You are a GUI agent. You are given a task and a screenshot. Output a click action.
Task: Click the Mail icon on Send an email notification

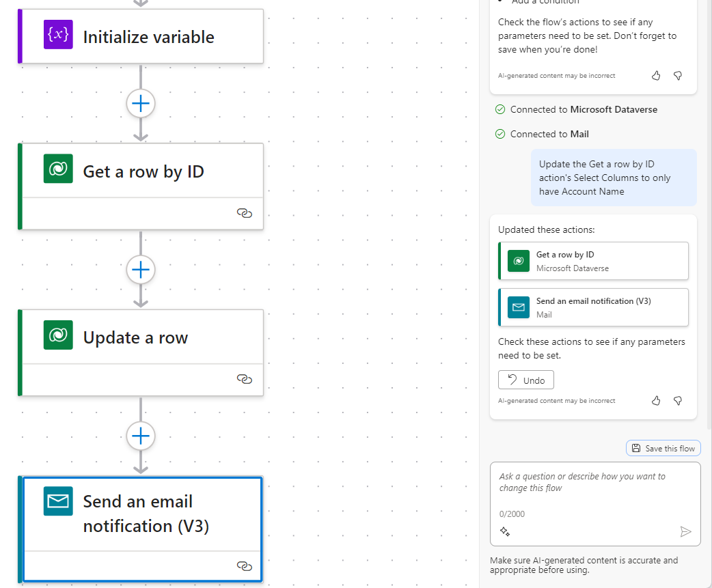(x=58, y=501)
